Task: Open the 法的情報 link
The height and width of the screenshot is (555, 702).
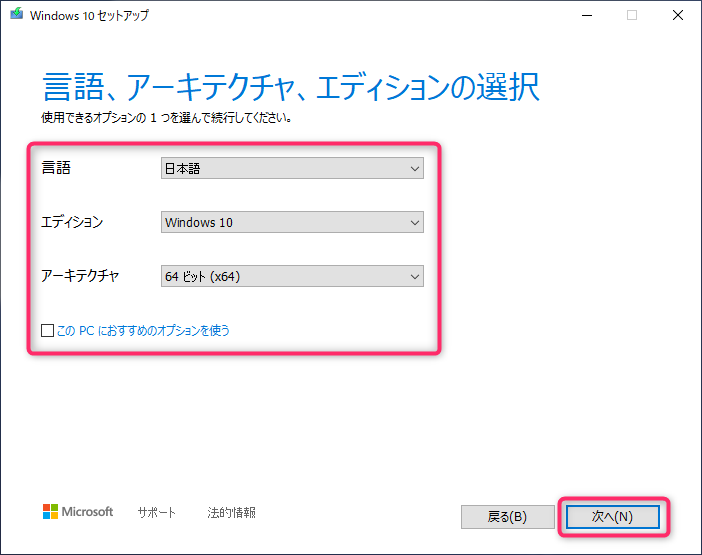Action: coord(231,512)
